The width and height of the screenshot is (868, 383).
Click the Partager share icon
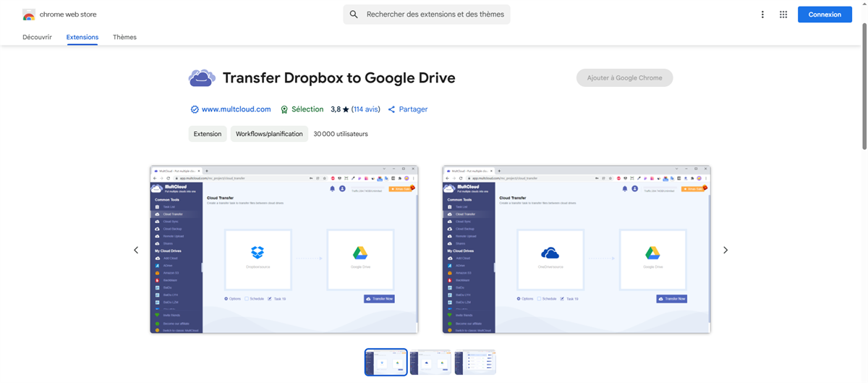click(x=391, y=109)
